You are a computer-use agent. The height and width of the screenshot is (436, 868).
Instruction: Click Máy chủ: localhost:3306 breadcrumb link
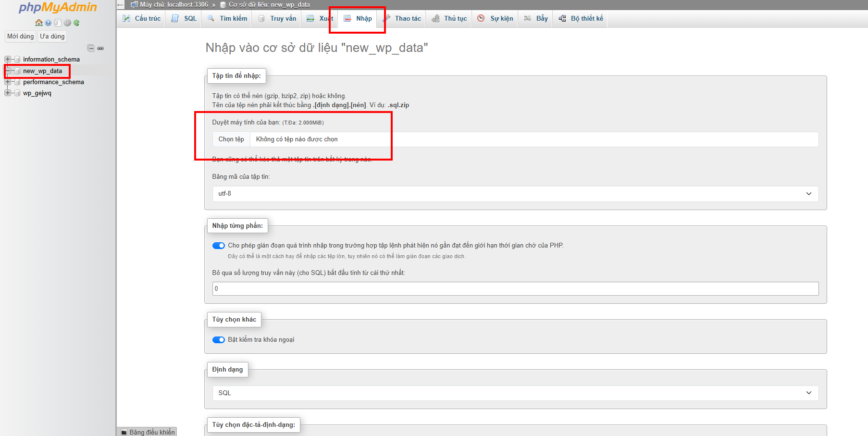pos(174,5)
